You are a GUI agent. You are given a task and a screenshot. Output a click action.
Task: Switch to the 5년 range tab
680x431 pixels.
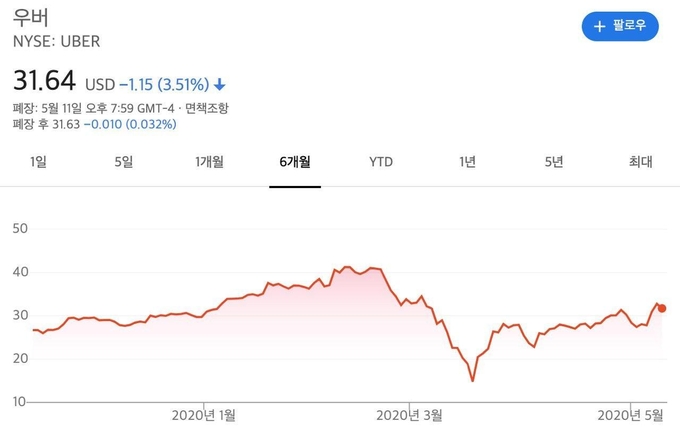coord(554,162)
